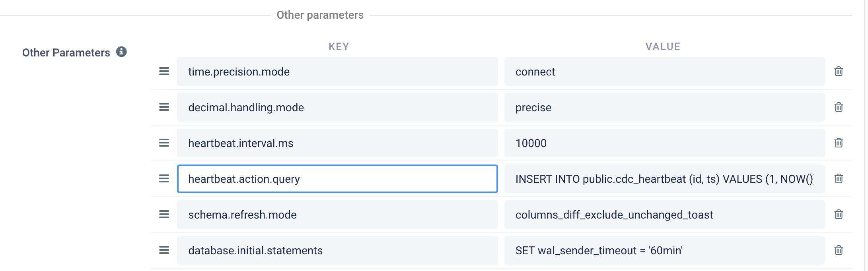Click the value field containing precise
Image resolution: width=868 pixels, height=271 pixels.
[x=664, y=107]
